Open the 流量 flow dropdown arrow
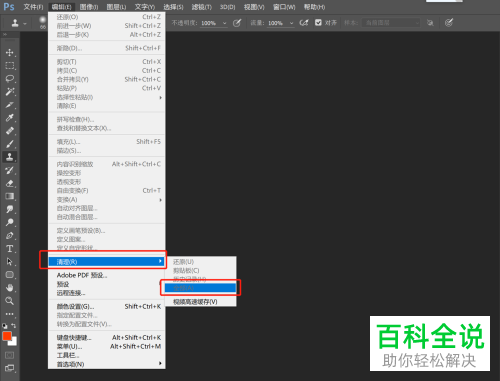 point(292,23)
